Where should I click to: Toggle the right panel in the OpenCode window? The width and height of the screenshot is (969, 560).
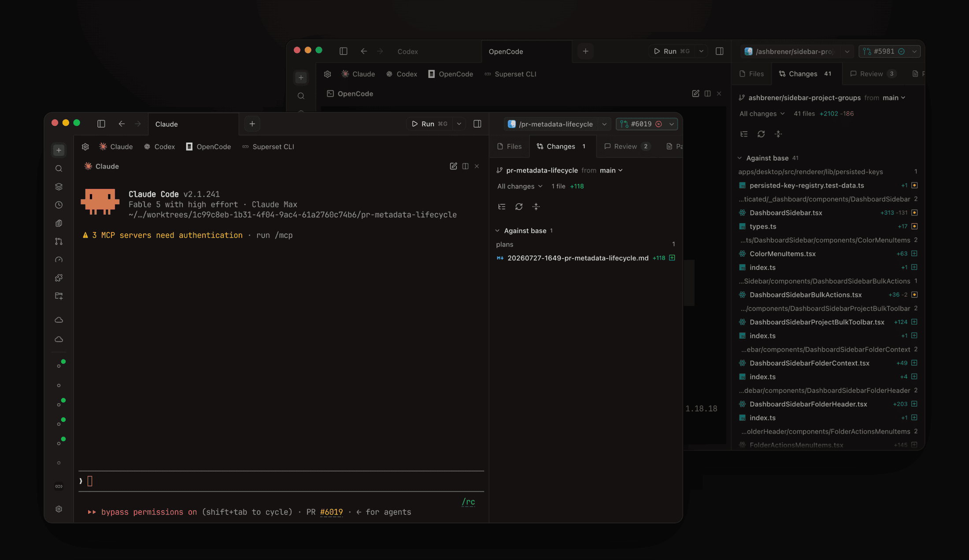720,51
